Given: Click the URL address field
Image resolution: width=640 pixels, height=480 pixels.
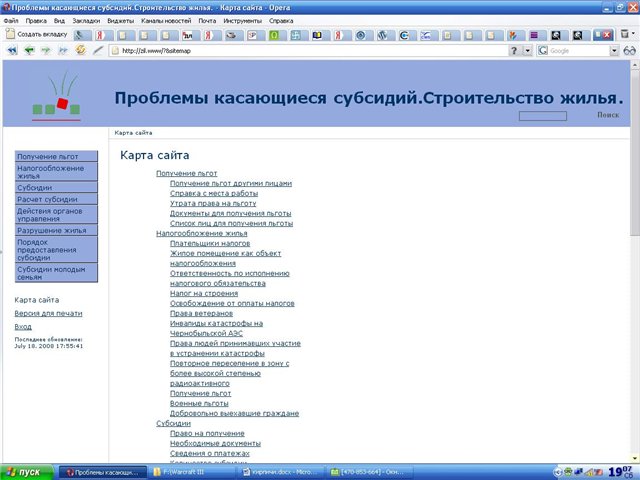Looking at the screenshot, I should 310,50.
